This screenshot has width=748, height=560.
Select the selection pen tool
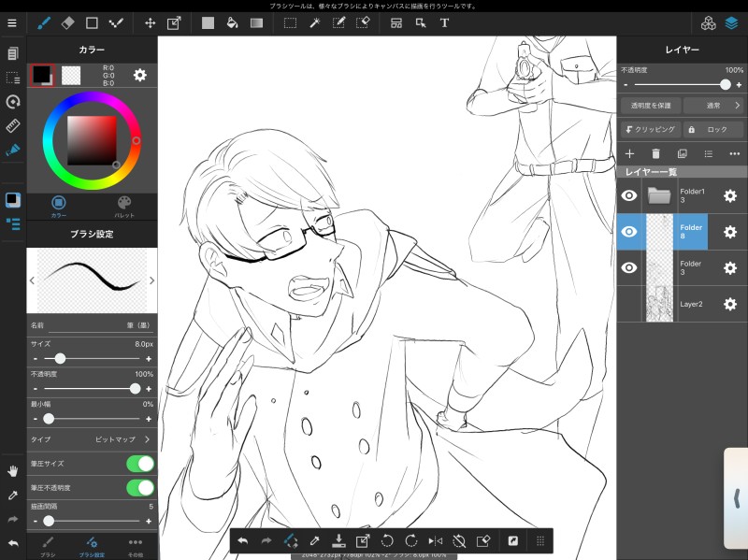[x=338, y=22]
